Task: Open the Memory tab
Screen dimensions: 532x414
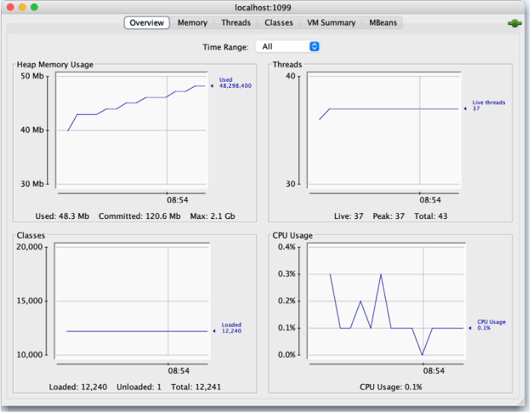Action: [193, 23]
